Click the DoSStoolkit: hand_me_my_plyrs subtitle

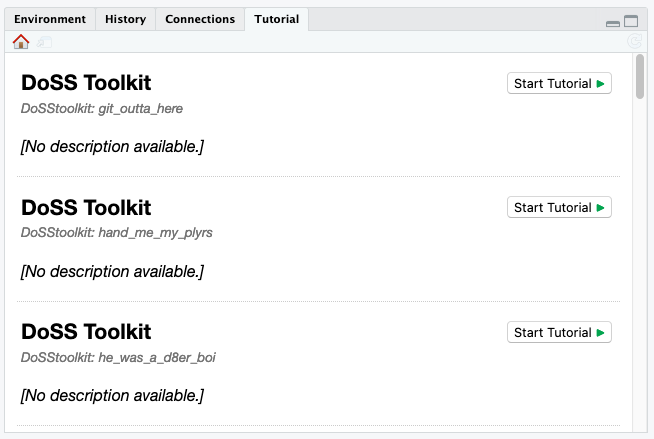(x=117, y=233)
